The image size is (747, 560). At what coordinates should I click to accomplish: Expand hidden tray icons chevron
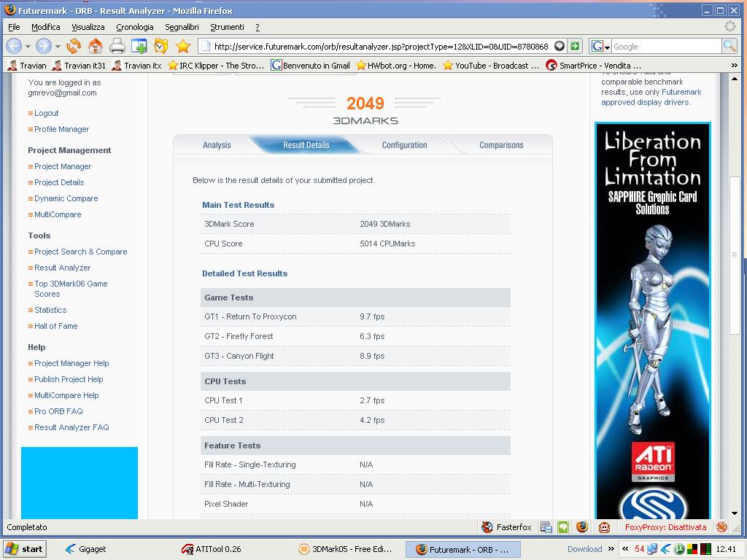pyautogui.click(x=625, y=549)
